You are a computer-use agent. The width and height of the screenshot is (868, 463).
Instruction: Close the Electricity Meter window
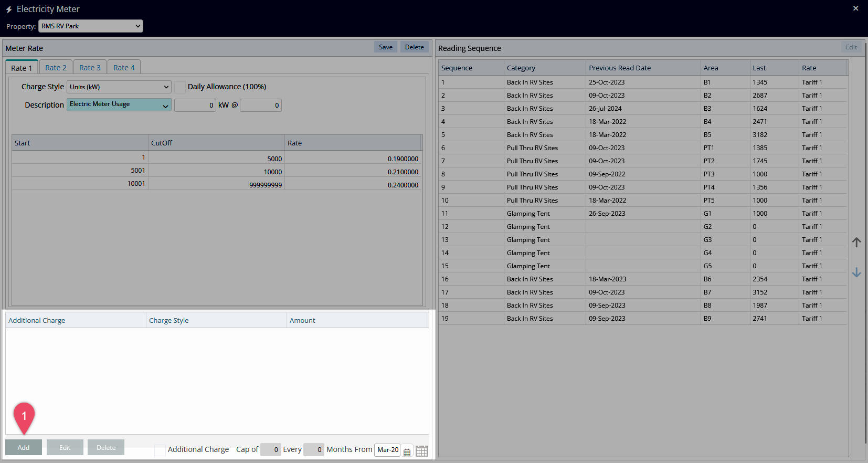855,8
